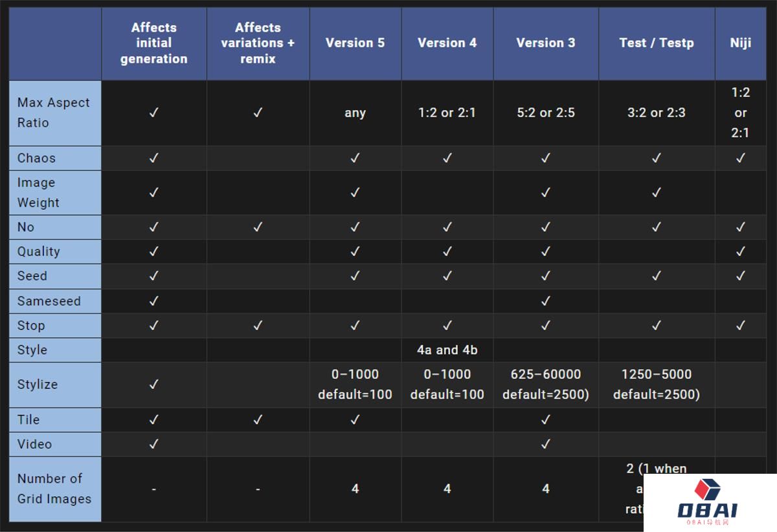Click the Number of Grid Images row label
This screenshot has height=532, width=777.
[x=54, y=489]
